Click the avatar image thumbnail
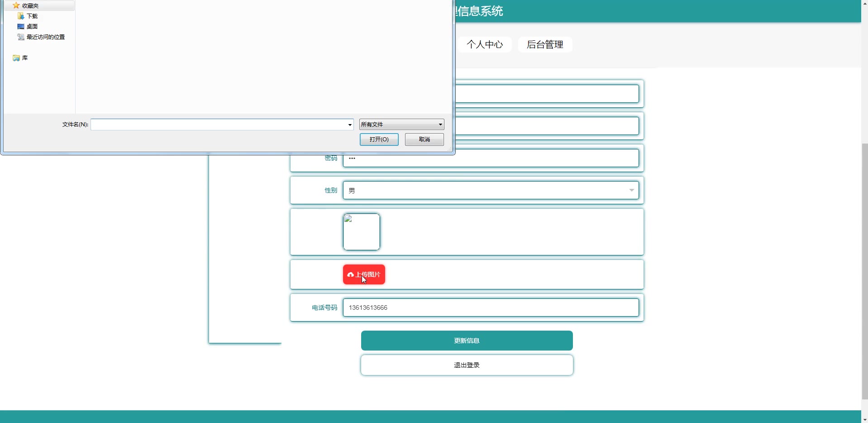Screen dimensions: 868x423 click(362, 232)
